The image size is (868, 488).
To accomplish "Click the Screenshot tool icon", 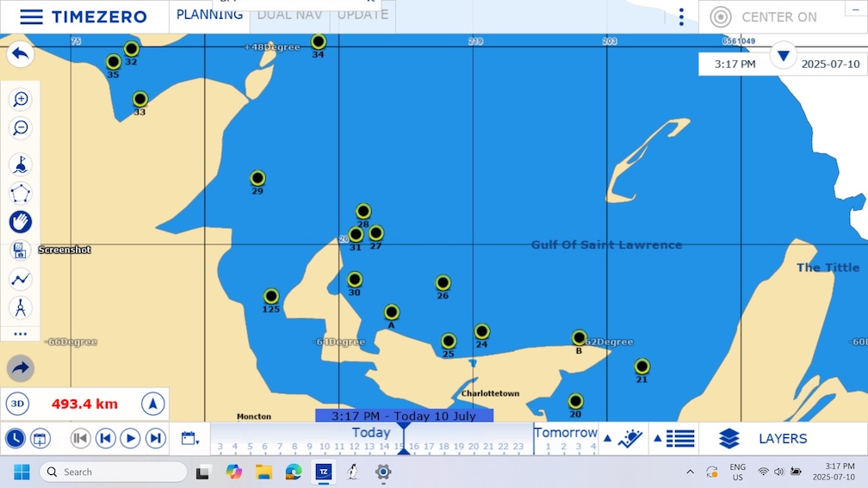I will pyautogui.click(x=21, y=250).
